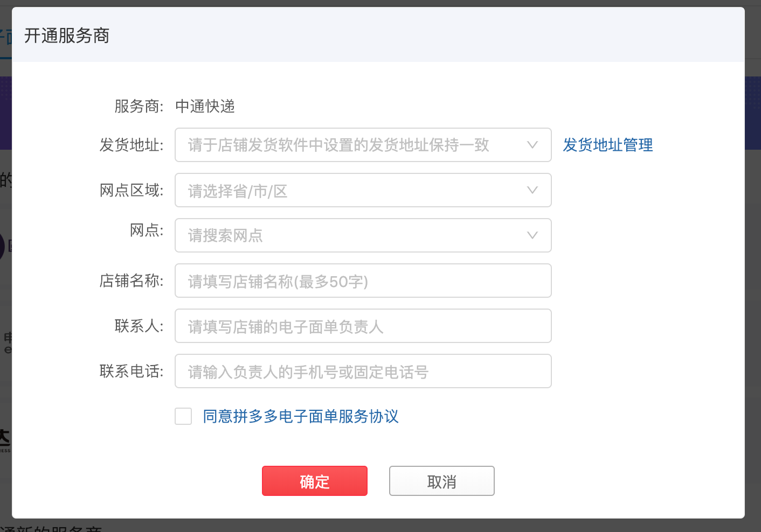
Task: Tick the 电子面单服务协议 agreement checkbox
Action: (x=183, y=416)
